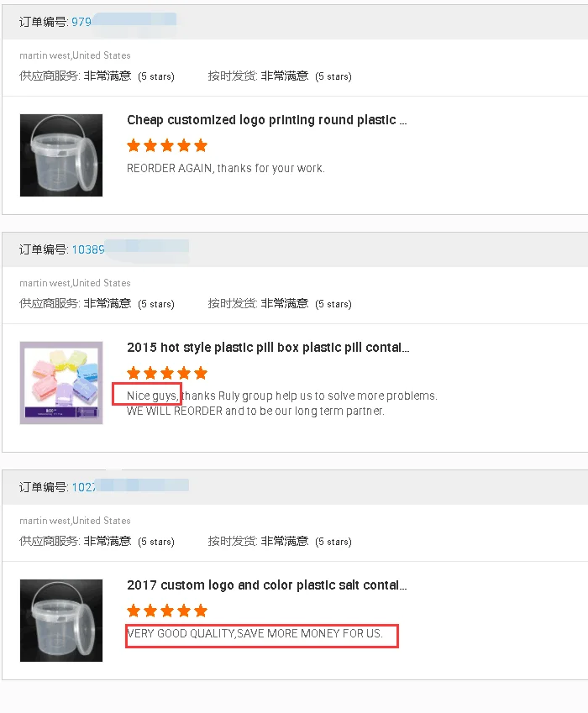
Task: Open order number link starting with 10389
Action: 88,249
